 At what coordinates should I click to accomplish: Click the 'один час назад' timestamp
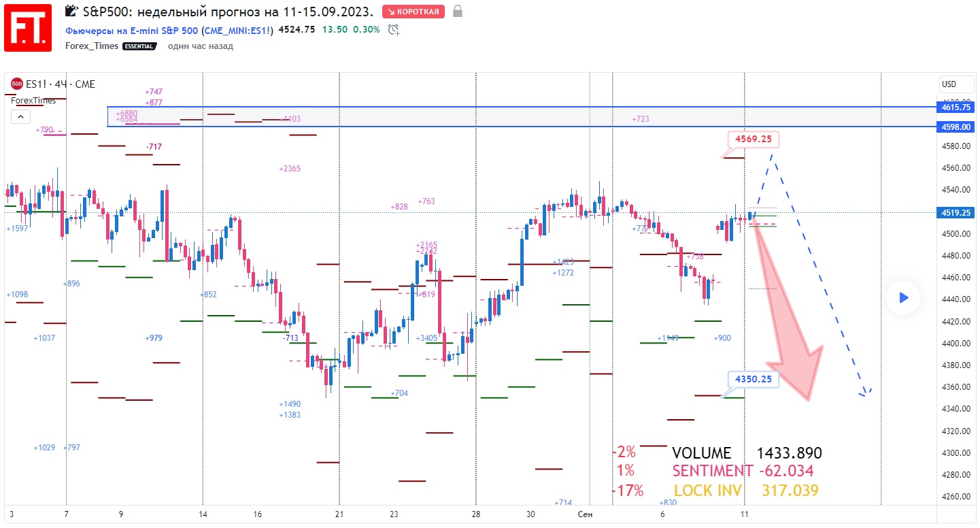click(201, 46)
